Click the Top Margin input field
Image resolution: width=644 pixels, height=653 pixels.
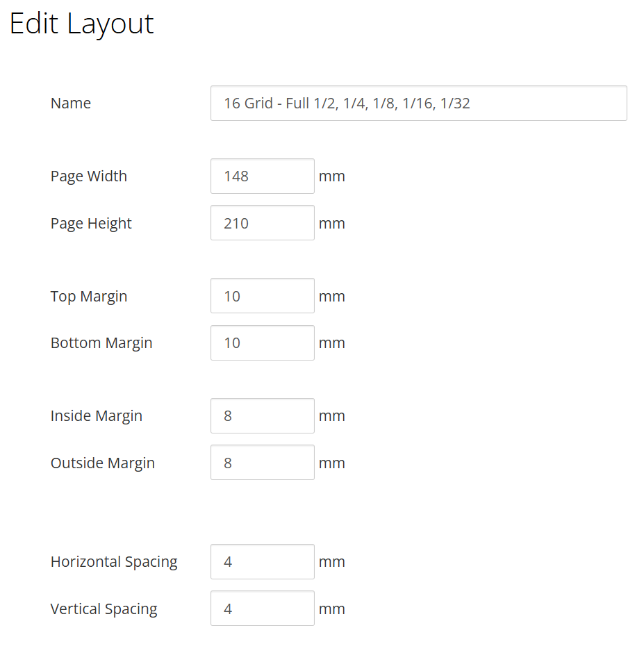[x=263, y=296]
